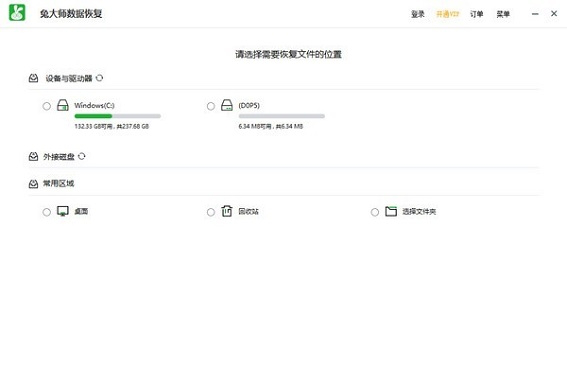This screenshot has width=567, height=366.
Task: Click the 外接磁盘 section heading
Action: tap(59, 157)
